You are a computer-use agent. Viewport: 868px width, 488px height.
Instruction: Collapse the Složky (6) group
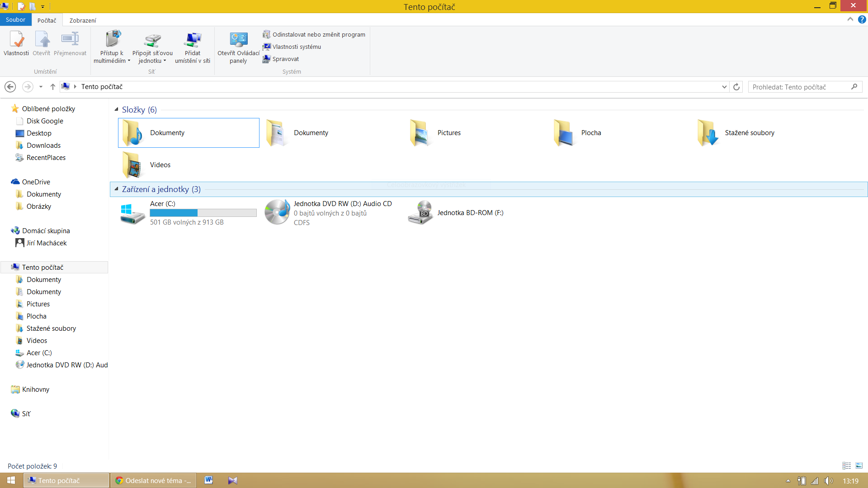click(x=116, y=109)
